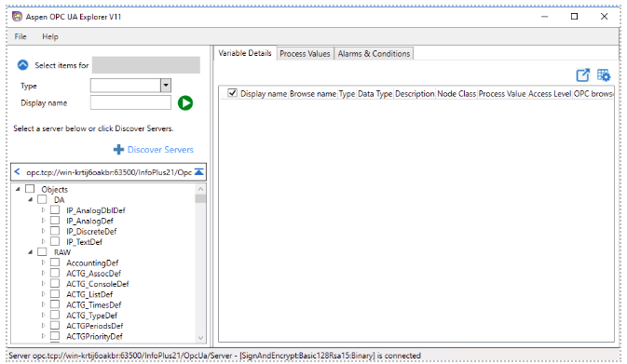This screenshot has height=364, width=627.
Task: Click the tree vertical scrollbar thumb
Action: [x=200, y=198]
